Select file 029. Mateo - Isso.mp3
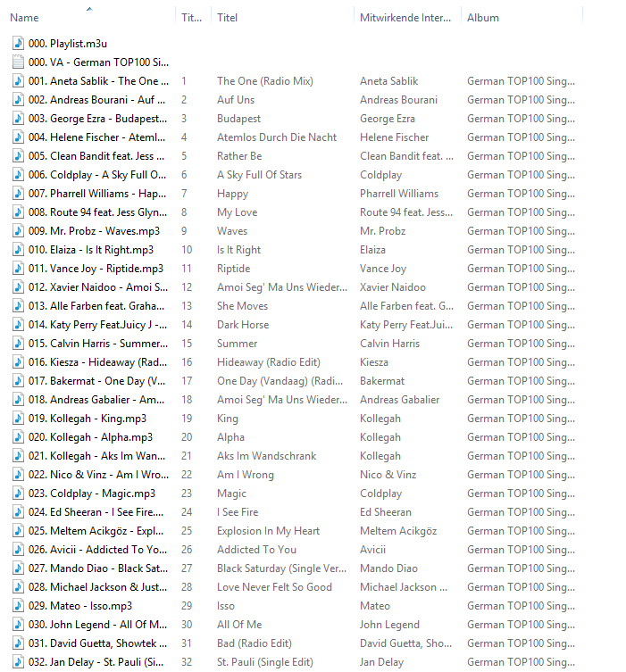This screenshot has width=626, height=672. [x=80, y=606]
